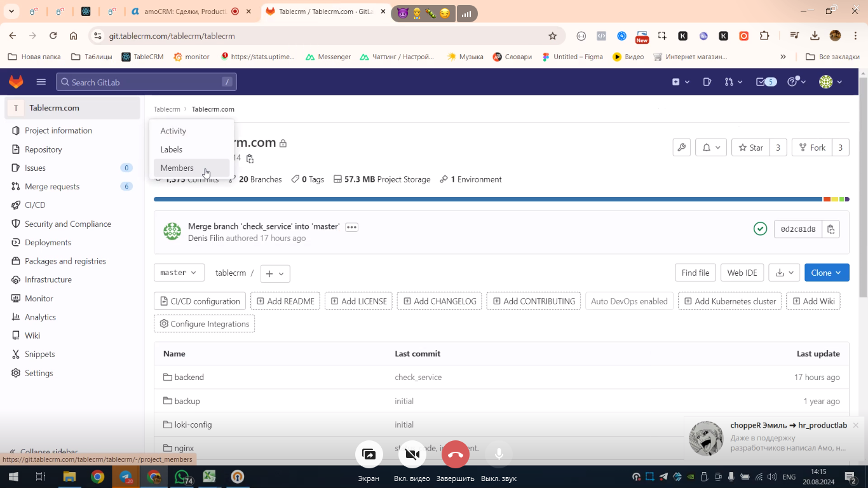868x488 pixels.
Task: Star the Tablecrm.com project
Action: pyautogui.click(x=750, y=147)
